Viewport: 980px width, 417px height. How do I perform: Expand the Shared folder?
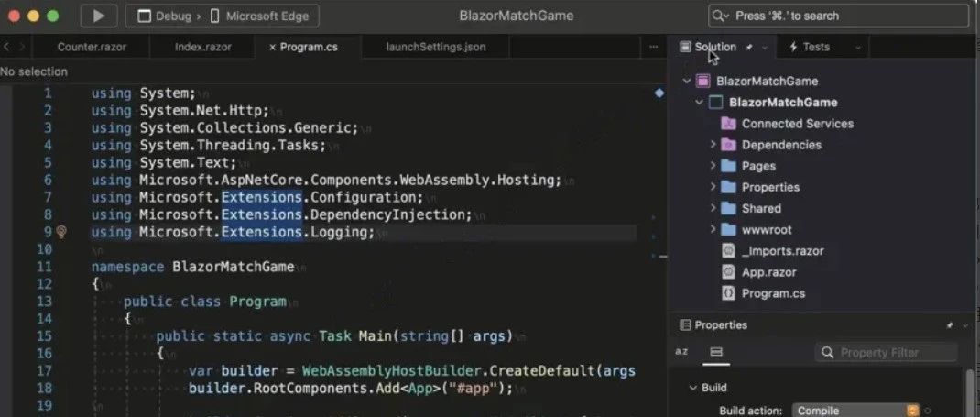[713, 208]
